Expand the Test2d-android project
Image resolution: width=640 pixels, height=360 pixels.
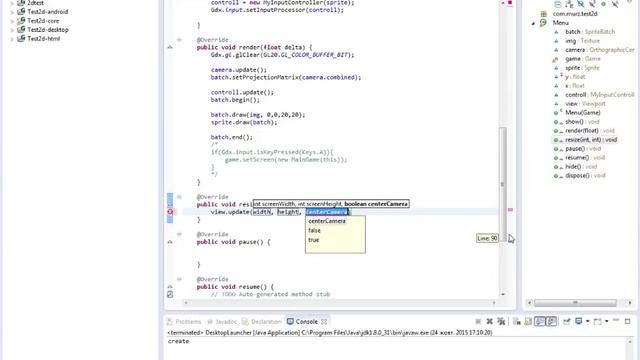coord(12,12)
